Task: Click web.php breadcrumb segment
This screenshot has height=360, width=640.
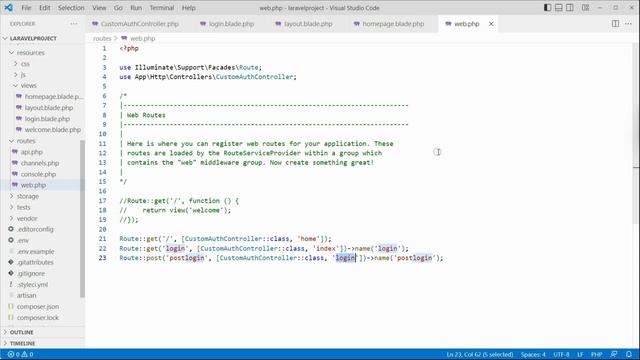Action: [142, 38]
